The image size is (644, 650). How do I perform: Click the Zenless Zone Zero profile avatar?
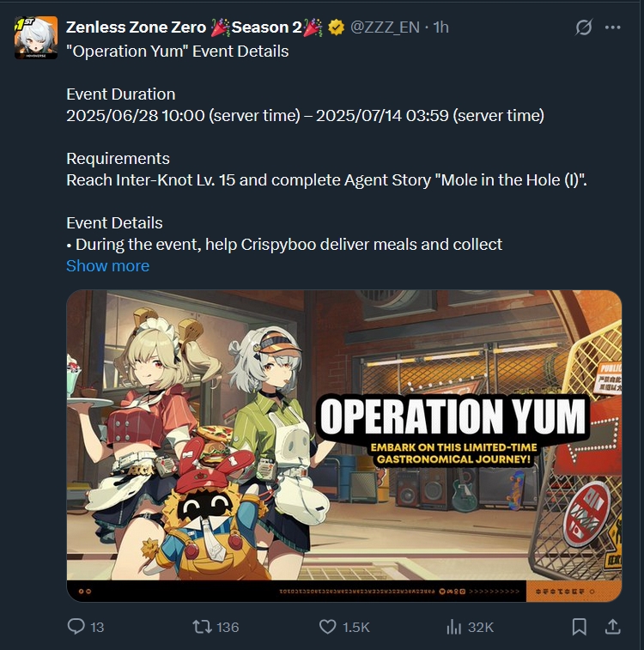coord(36,38)
